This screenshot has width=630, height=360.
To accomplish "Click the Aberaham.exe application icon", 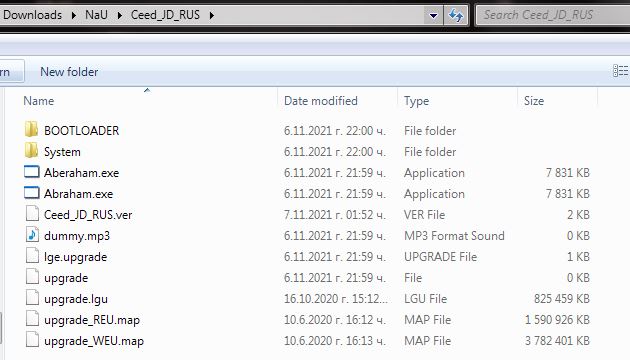I will pyautogui.click(x=32, y=172).
